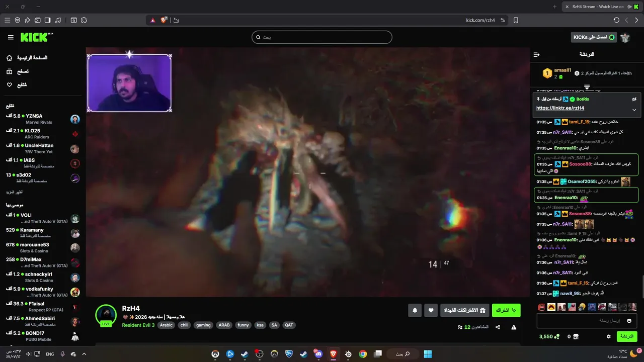Viewport: 644px width, 362px height.
Task: Click the Brave Rewards triangle icon
Action: (x=153, y=20)
